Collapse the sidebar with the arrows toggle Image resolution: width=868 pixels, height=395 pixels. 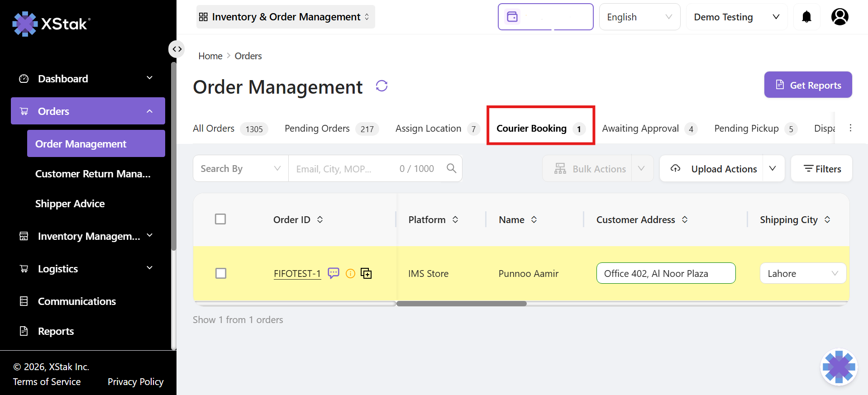[177, 49]
